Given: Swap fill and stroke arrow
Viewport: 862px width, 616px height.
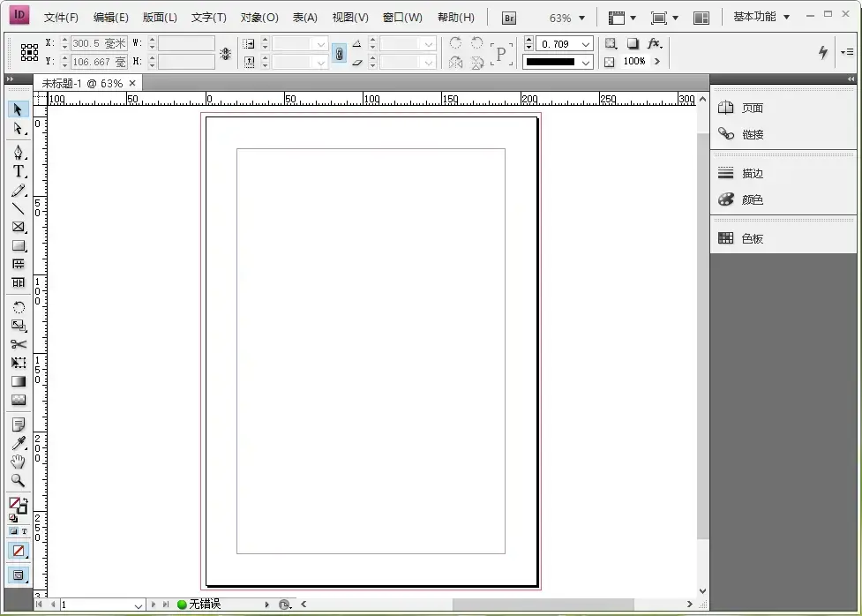Looking at the screenshot, I should [24, 500].
